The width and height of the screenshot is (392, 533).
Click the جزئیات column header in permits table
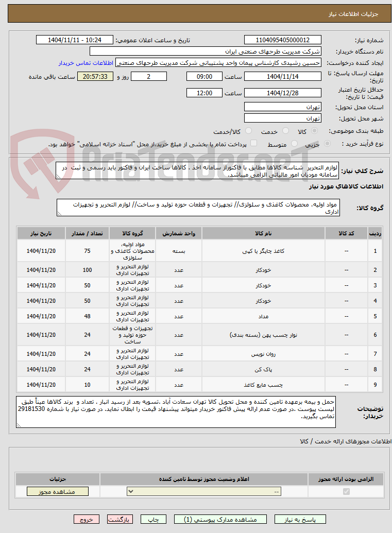(58, 479)
